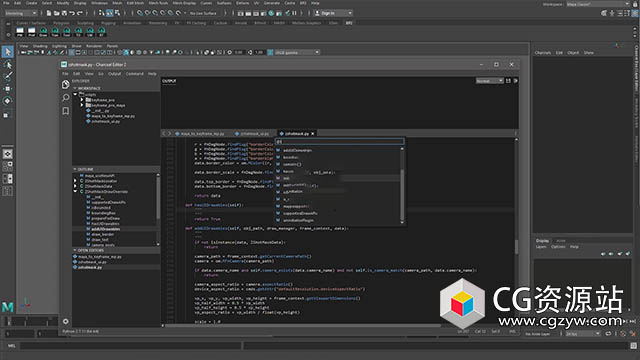Open the Command menu in Charcoal Editor
Viewport: 640px width, 360px height.
point(135,74)
